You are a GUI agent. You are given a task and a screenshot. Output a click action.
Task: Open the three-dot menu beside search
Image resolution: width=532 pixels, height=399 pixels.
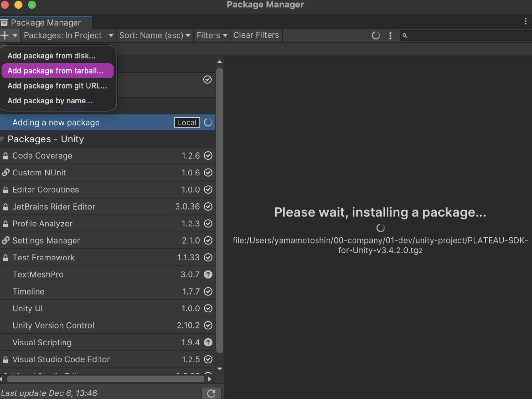click(390, 36)
